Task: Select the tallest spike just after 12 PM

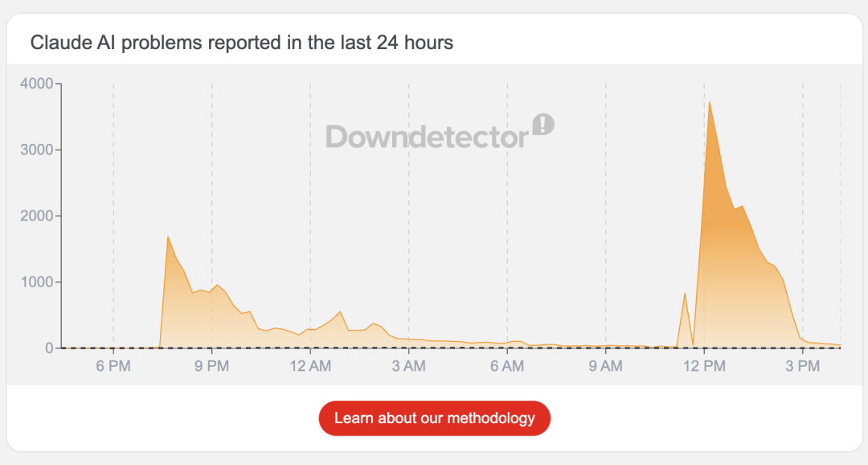Action: click(709, 103)
